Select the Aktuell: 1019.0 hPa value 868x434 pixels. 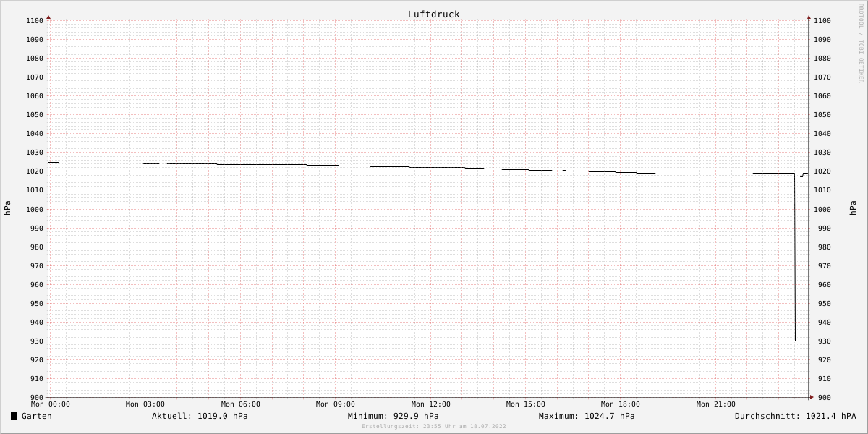[200, 416]
